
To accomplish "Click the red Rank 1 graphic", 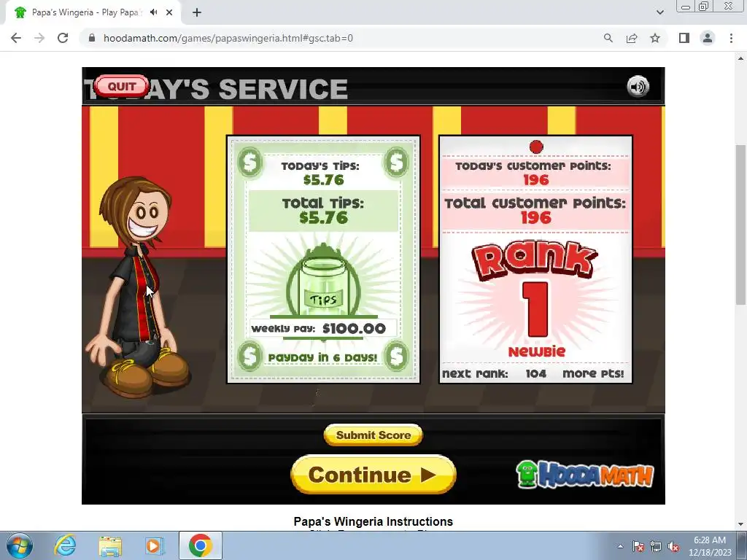I will tap(535, 289).
